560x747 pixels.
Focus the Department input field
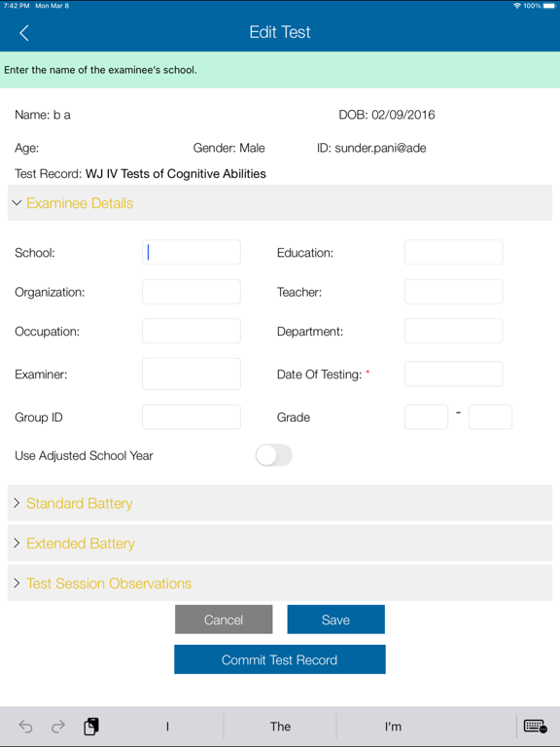453,331
